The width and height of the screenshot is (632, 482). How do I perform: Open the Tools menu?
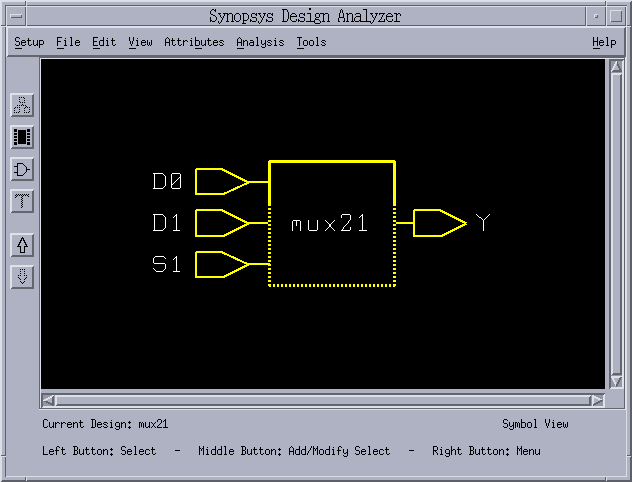point(311,42)
